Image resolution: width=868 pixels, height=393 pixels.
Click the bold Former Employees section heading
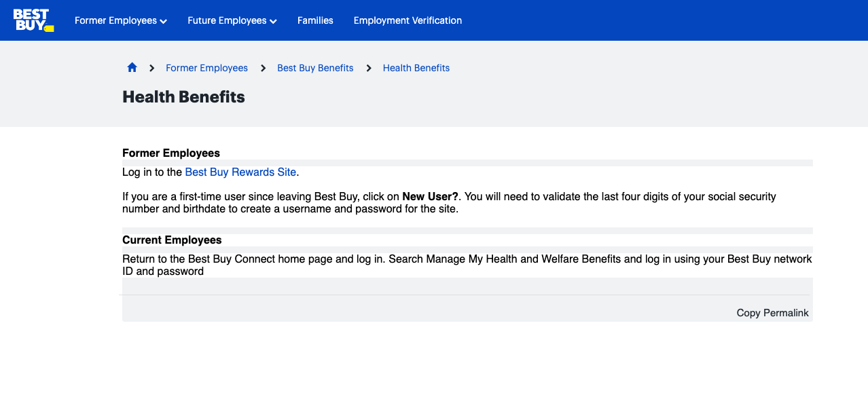tap(171, 153)
